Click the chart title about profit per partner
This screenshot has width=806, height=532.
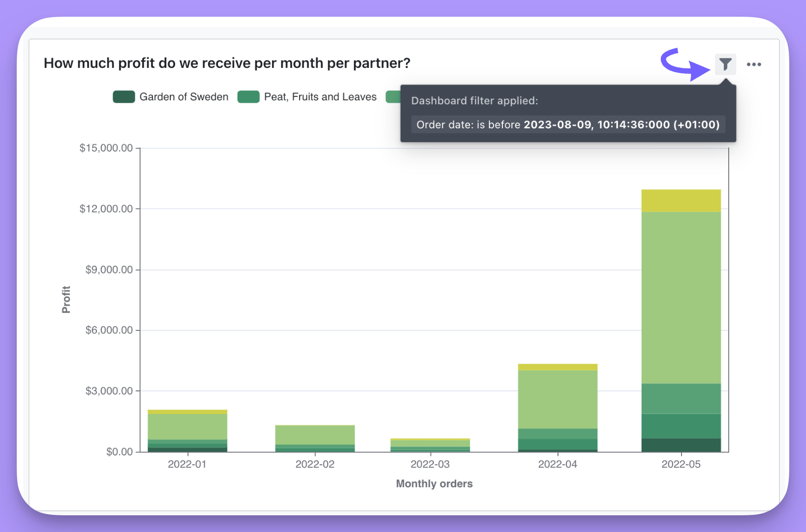click(227, 63)
